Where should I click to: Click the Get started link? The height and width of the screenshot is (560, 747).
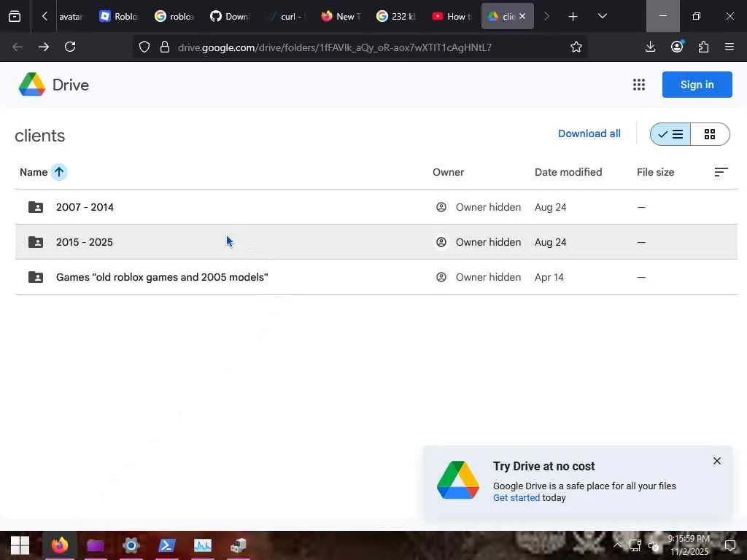point(516,497)
